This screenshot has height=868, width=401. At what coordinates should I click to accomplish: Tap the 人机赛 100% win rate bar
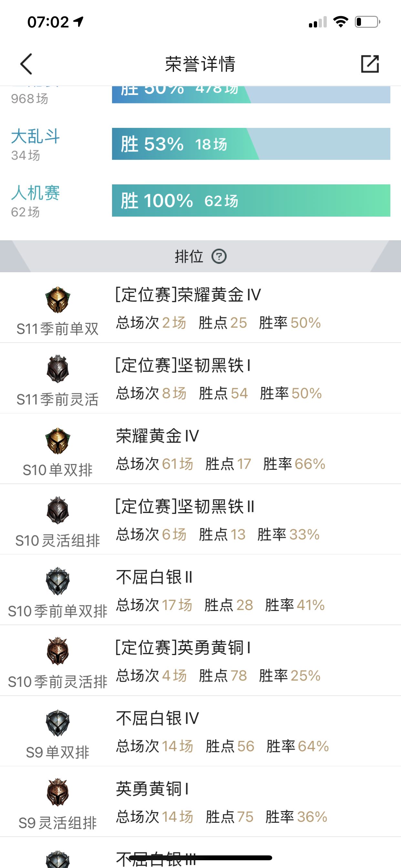pyautogui.click(x=251, y=201)
